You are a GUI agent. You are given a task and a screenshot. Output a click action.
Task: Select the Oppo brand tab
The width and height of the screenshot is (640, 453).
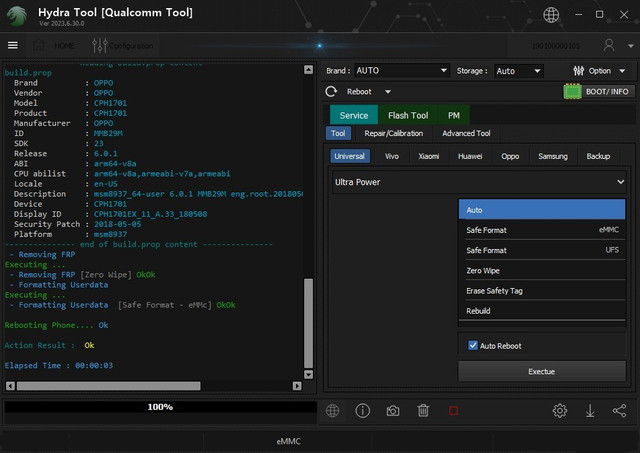(510, 156)
